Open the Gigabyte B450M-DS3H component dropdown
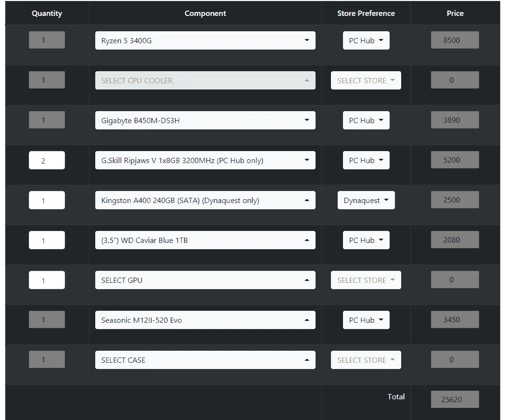Viewport: 507px width, 420px height. pyautogui.click(x=205, y=120)
